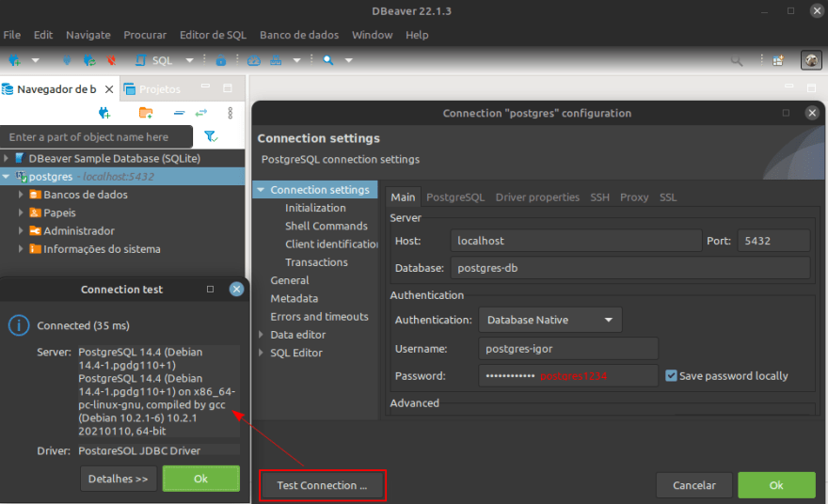Click the New Connection plug icon in main toolbar
This screenshot has width=828, height=504.
click(14, 60)
